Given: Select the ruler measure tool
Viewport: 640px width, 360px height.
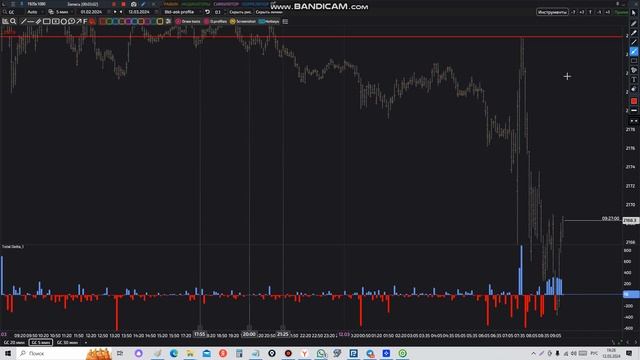Looking at the screenshot, I should coord(38,21).
